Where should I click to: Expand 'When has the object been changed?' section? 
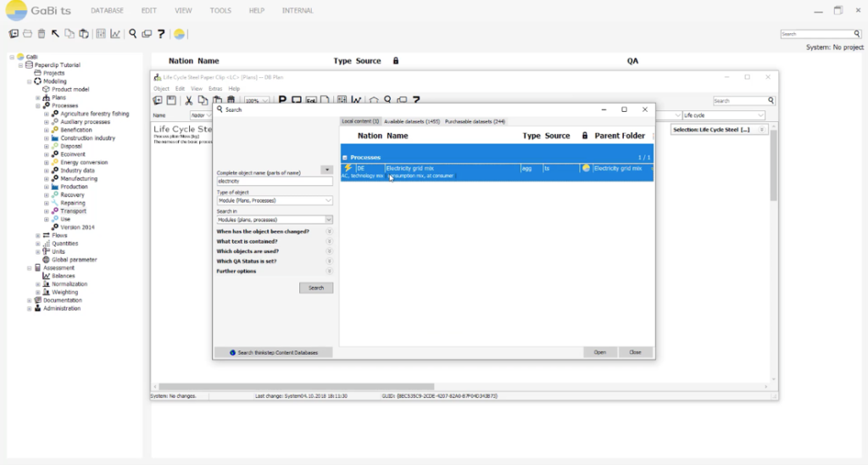pyautogui.click(x=329, y=232)
